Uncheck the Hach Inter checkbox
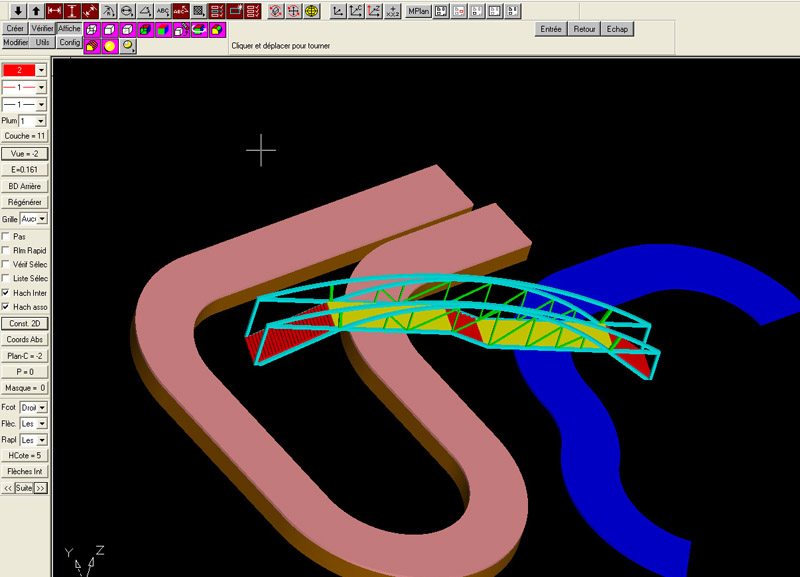The image size is (800, 577). point(7,292)
